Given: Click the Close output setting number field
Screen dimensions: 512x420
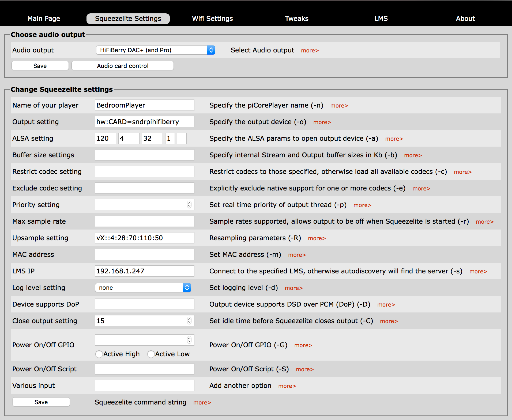Looking at the screenshot, I should pyautogui.click(x=145, y=321).
